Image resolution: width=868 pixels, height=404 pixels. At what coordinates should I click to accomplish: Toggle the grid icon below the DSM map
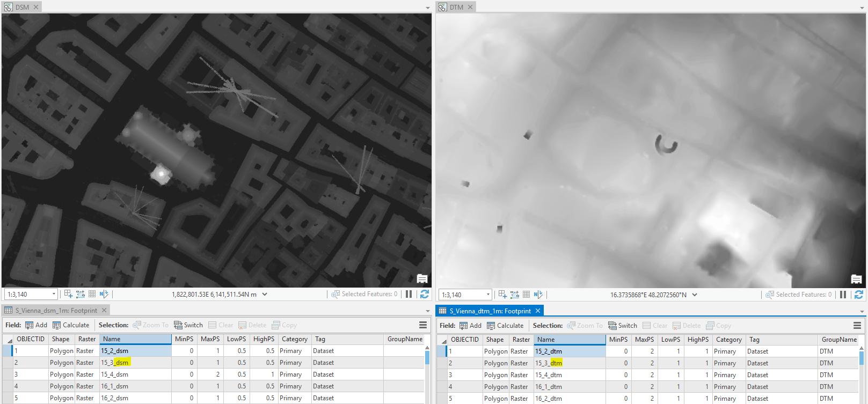(92, 294)
